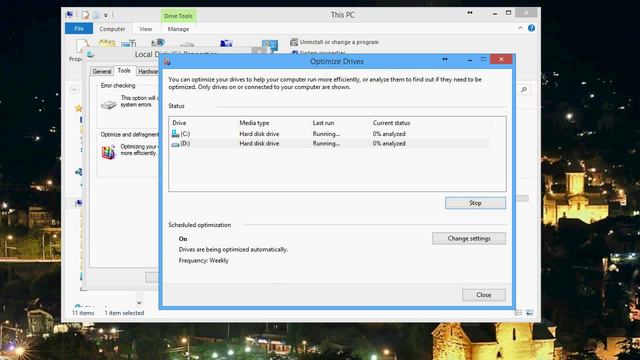
Task: Sort by the Drive column header
Action: pyautogui.click(x=179, y=123)
